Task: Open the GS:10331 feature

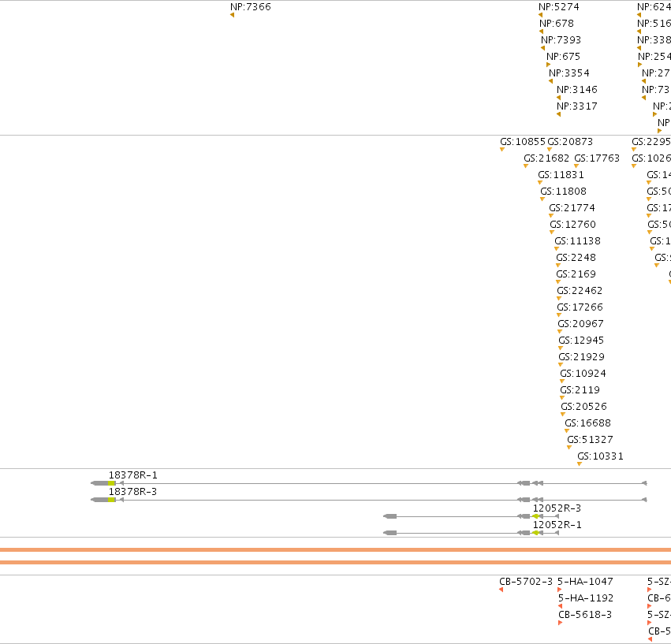Action: tap(580, 463)
